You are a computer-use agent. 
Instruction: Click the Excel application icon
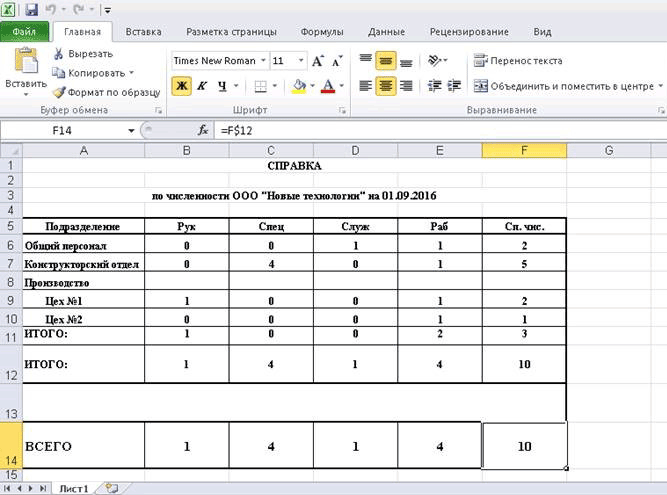8,9
